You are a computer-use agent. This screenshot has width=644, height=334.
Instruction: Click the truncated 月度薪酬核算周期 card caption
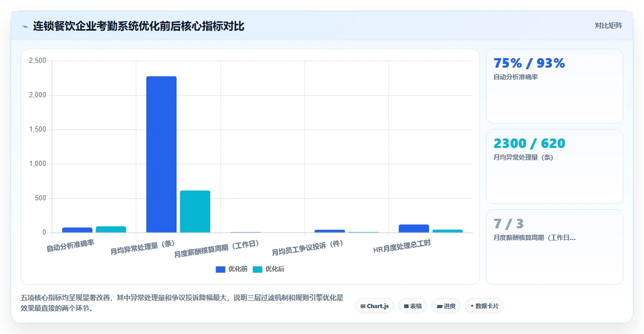pos(535,238)
